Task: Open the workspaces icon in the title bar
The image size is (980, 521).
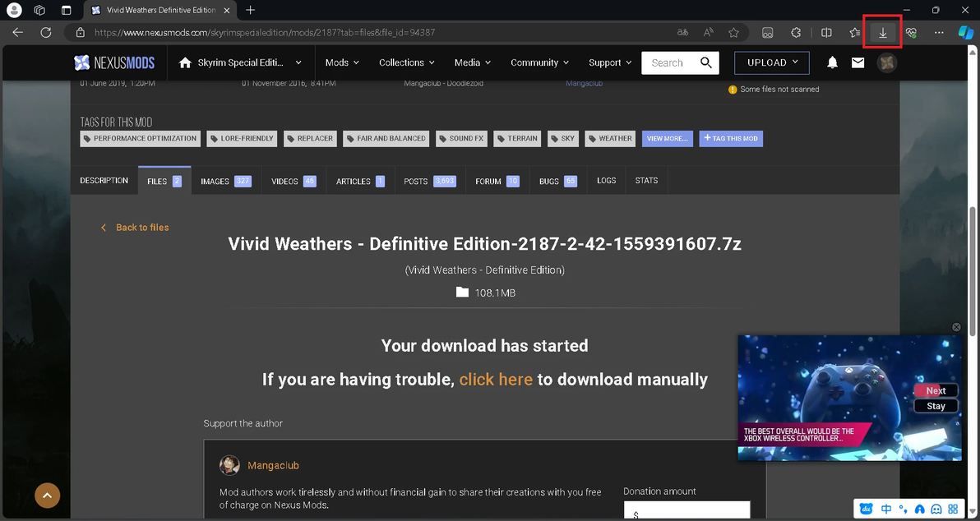Action: click(39, 10)
